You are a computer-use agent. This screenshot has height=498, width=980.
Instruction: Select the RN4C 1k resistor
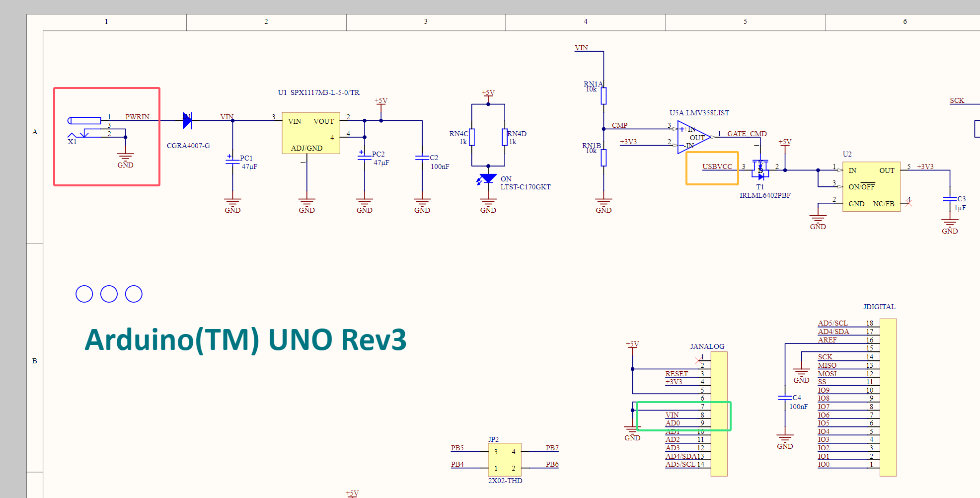[x=472, y=137]
